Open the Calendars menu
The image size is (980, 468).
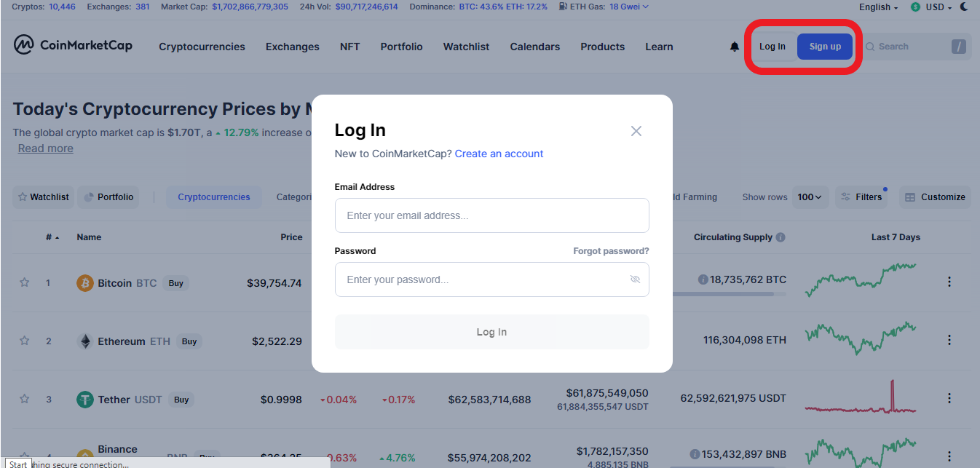click(x=534, y=47)
